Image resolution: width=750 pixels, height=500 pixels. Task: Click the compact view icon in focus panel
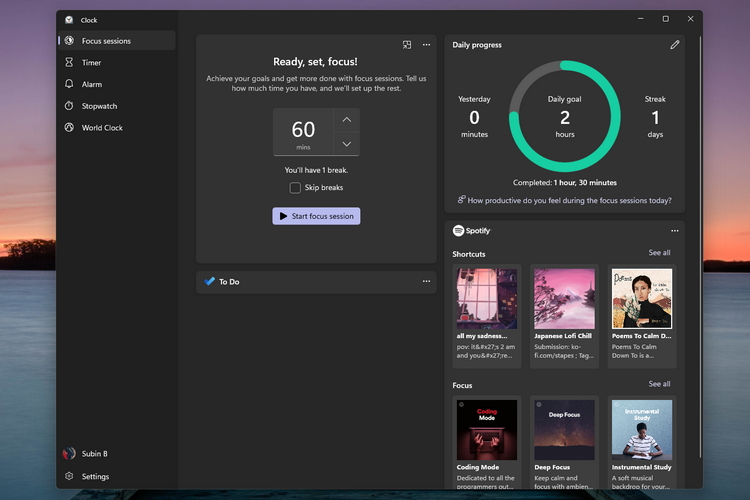click(x=407, y=45)
